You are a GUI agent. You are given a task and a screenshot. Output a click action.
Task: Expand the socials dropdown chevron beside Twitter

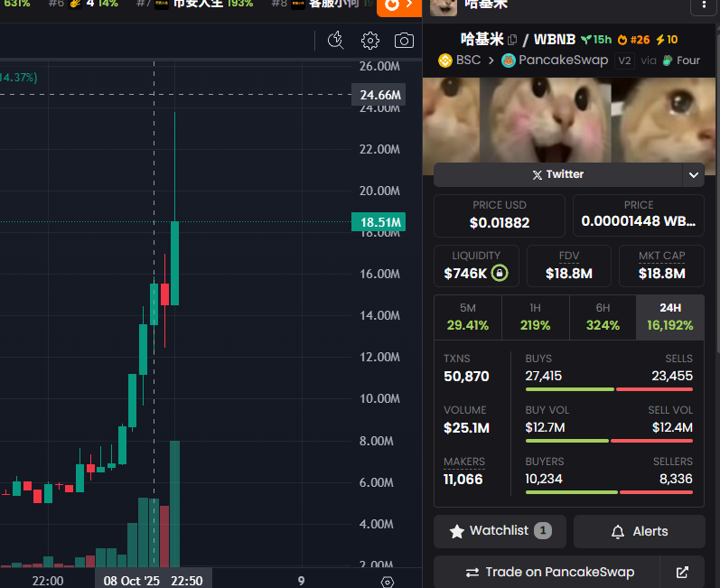click(x=694, y=175)
